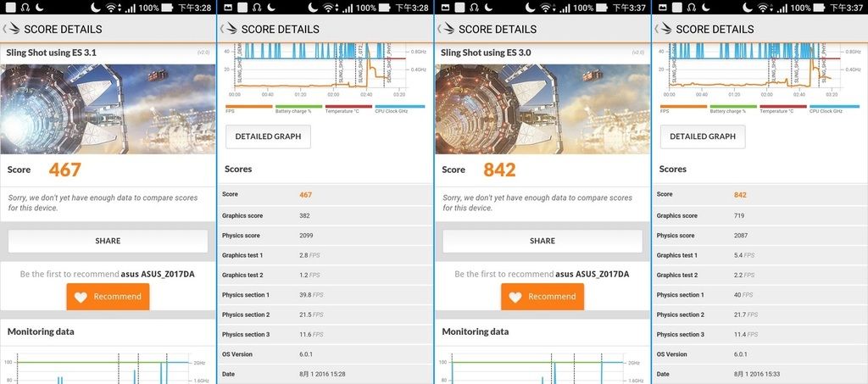Tap the picture notification icon on the 467 scores screen
This screenshot has height=384, width=868.
227,8
